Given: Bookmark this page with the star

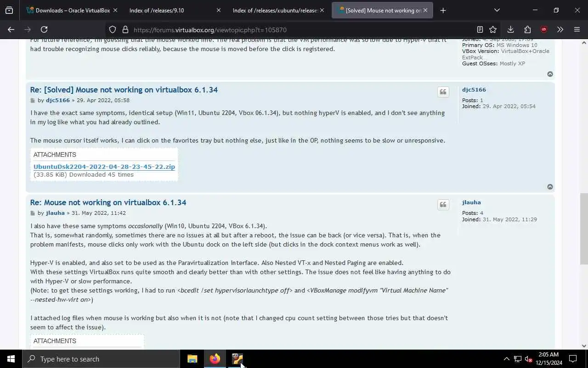Looking at the screenshot, I should tap(493, 29).
